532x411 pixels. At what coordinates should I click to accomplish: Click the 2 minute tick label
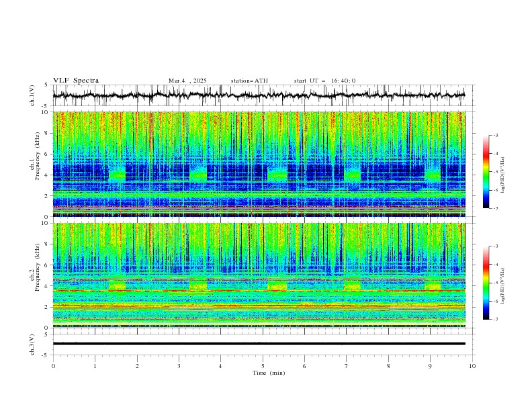pyautogui.click(x=137, y=366)
